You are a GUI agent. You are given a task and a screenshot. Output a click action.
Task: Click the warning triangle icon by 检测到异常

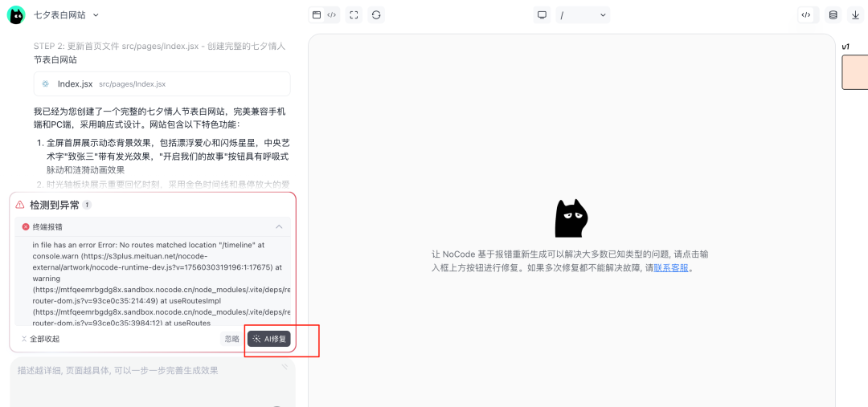[x=20, y=205]
